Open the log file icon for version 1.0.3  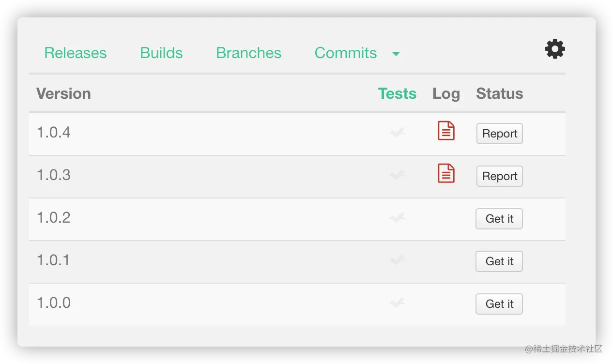tap(446, 173)
